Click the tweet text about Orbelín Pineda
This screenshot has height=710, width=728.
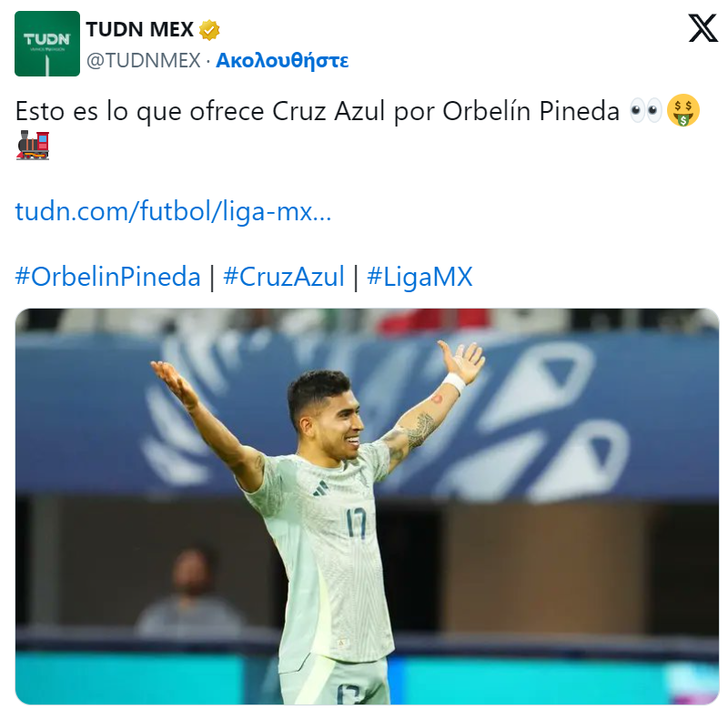tap(317, 111)
